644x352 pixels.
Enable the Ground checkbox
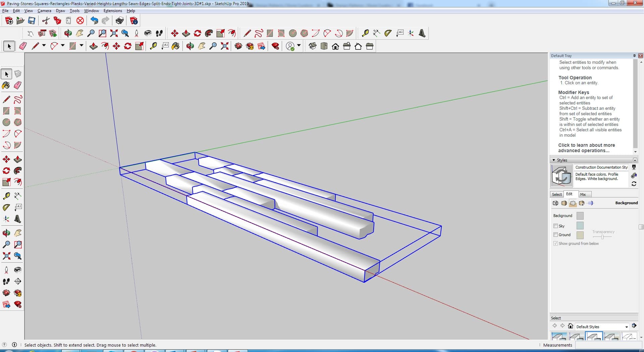pos(555,235)
